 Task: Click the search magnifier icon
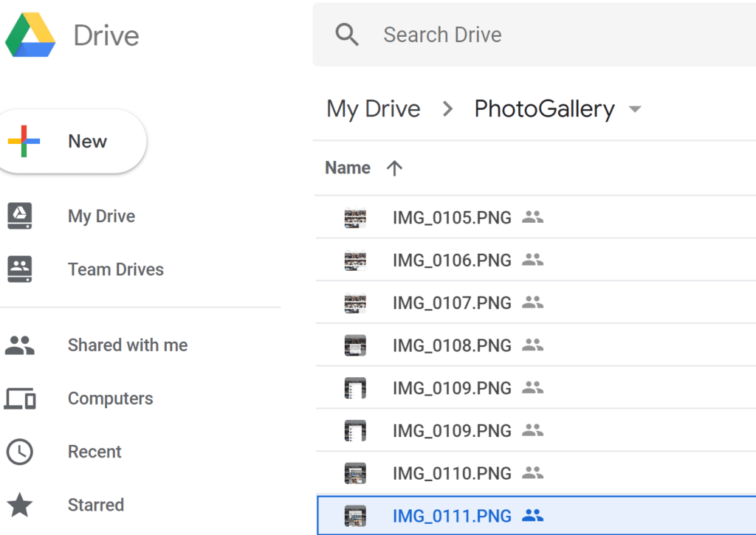[x=347, y=35]
